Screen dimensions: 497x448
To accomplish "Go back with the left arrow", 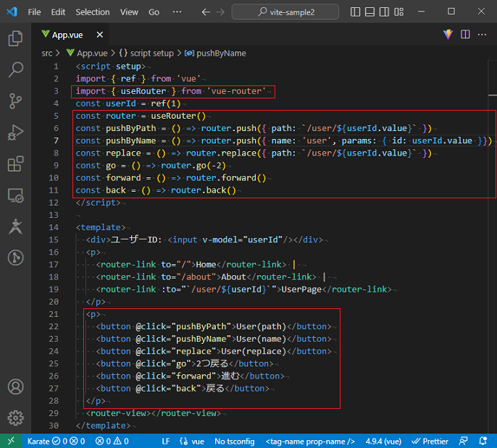I will (206, 12).
